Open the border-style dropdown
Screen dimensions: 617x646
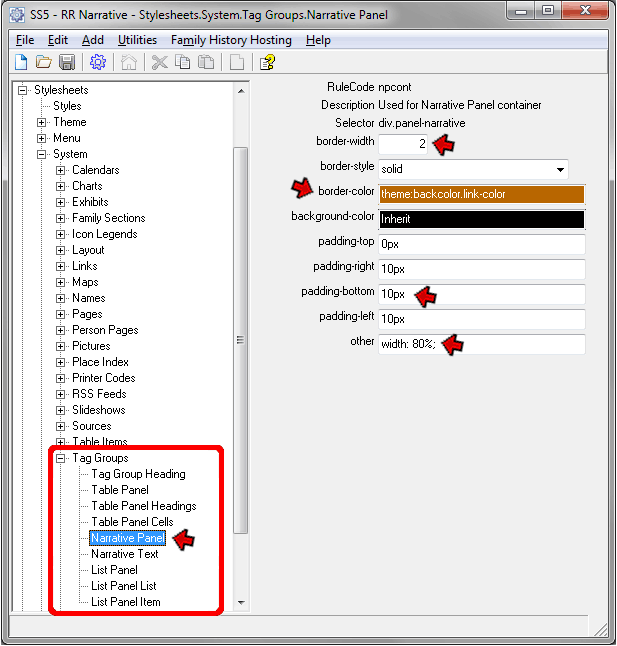[560, 169]
